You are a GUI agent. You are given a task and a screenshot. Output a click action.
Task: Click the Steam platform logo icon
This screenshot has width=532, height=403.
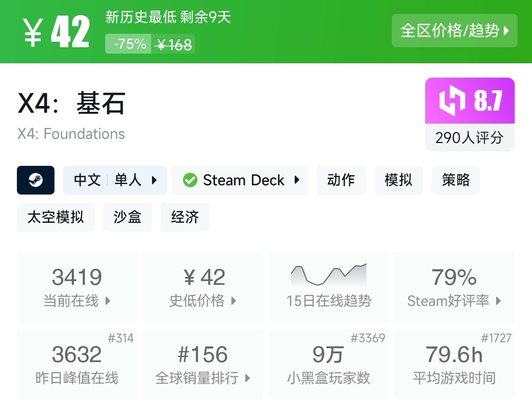click(35, 180)
